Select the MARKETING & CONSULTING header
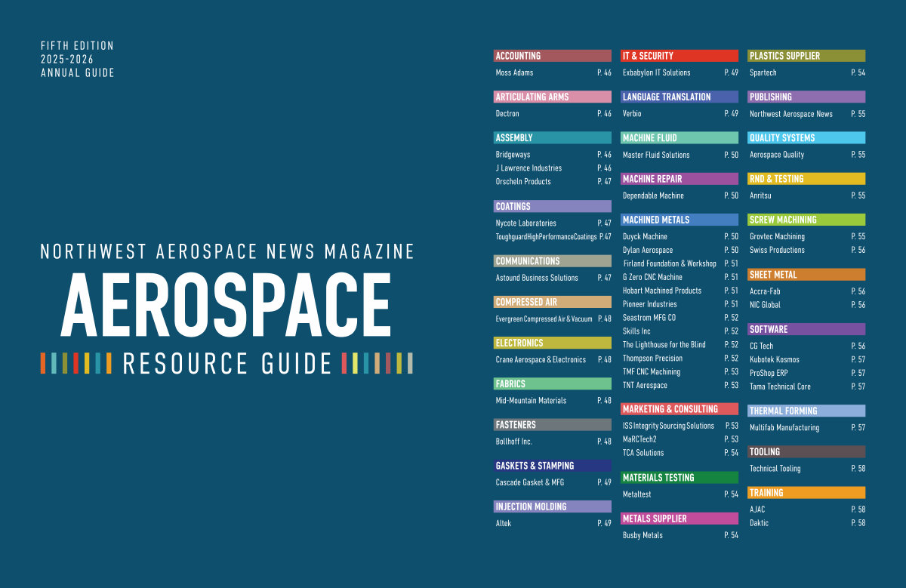Image resolution: width=906 pixels, height=588 pixels. click(679, 409)
